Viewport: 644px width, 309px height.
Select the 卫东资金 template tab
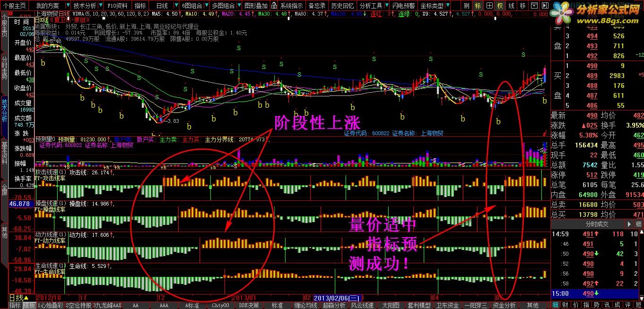pyautogui.click(x=447, y=305)
